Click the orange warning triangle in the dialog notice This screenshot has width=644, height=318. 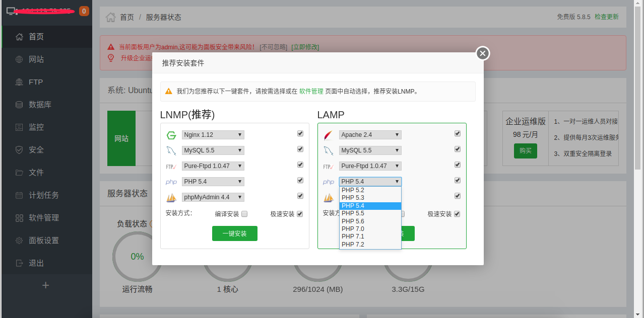pos(169,92)
